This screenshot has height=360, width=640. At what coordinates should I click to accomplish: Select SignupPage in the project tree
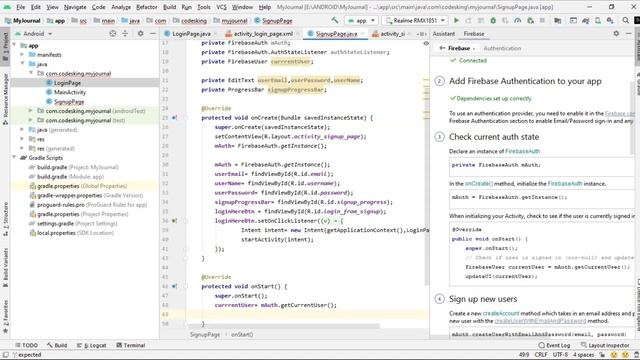(69, 102)
